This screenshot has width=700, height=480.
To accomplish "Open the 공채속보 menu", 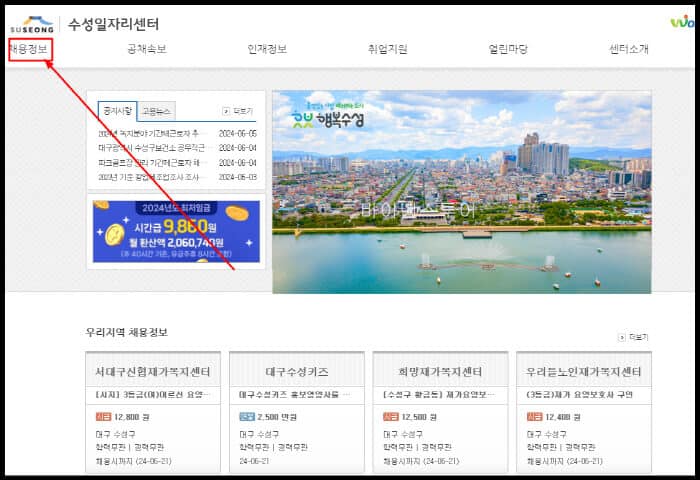I will [x=147, y=49].
